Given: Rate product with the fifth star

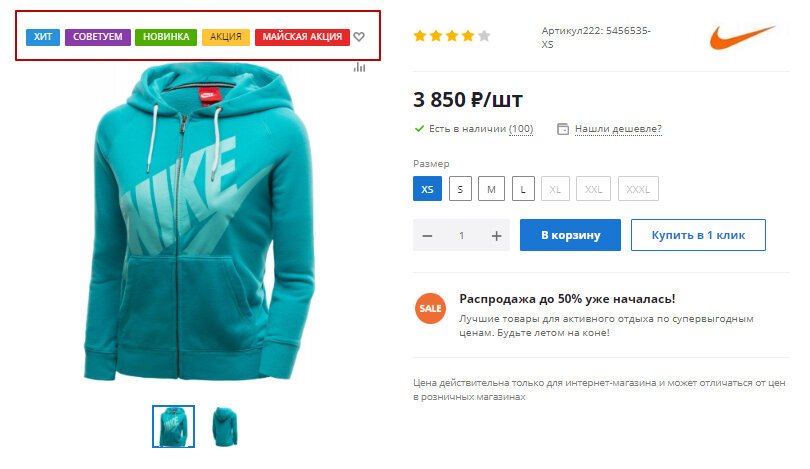Looking at the screenshot, I should 484,36.
